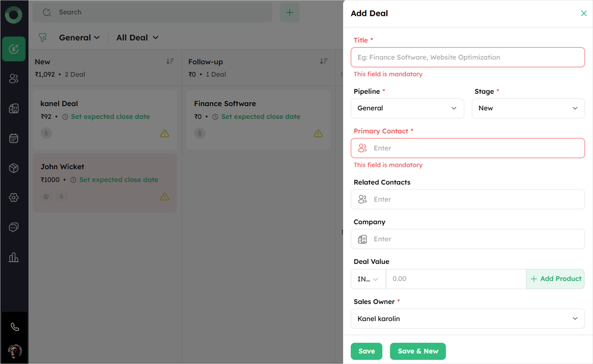Click the Primary Contact input field
Image resolution: width=593 pixels, height=364 pixels.
pyautogui.click(x=468, y=148)
